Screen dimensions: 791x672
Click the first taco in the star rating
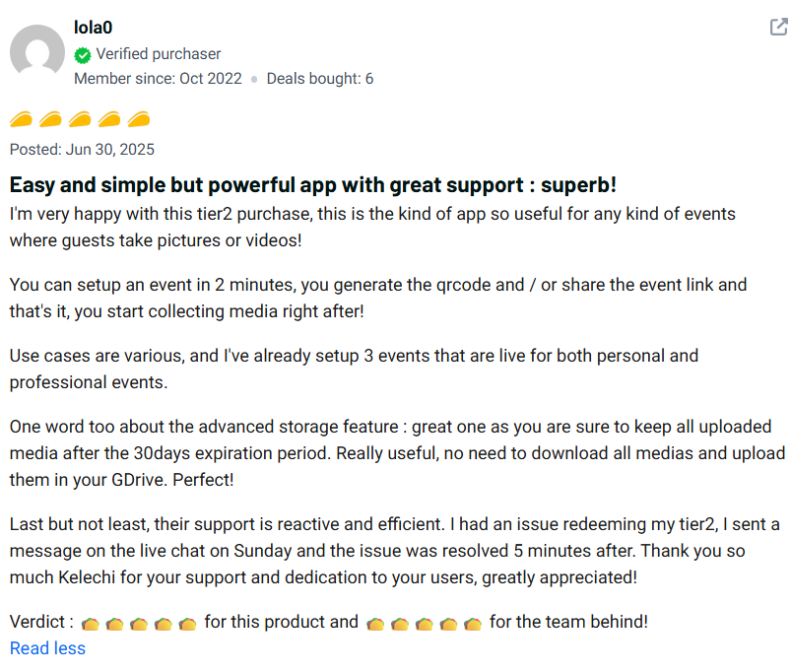coord(22,120)
